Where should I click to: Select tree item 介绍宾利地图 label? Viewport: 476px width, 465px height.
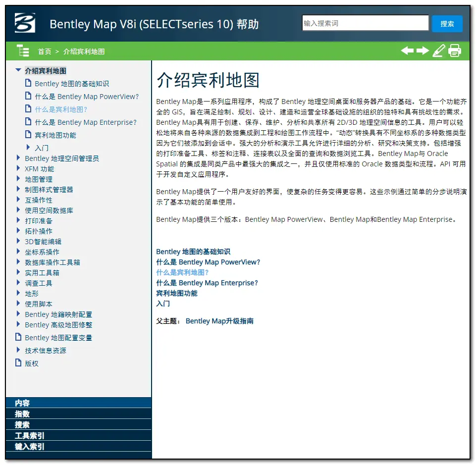point(46,71)
